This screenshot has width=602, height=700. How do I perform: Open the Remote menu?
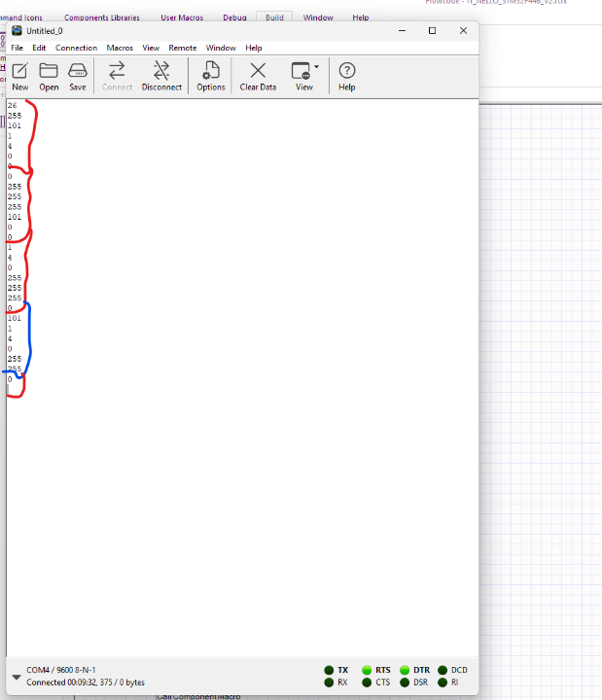pyautogui.click(x=182, y=48)
